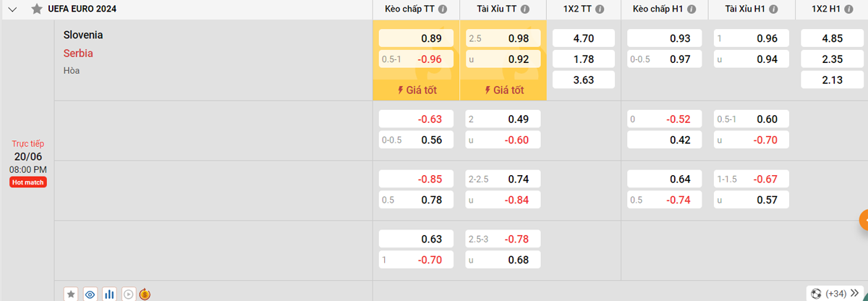Click the blue eye watch icon

pos(90,294)
